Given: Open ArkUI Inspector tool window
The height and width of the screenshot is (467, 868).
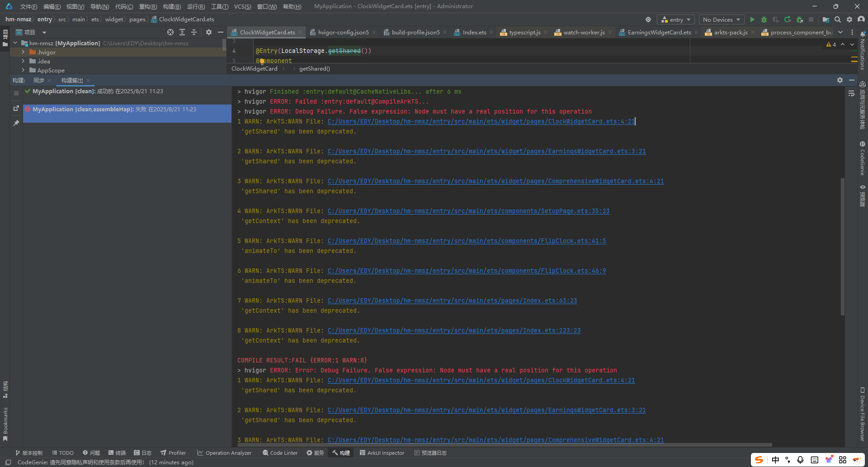Looking at the screenshot, I should point(382,453).
